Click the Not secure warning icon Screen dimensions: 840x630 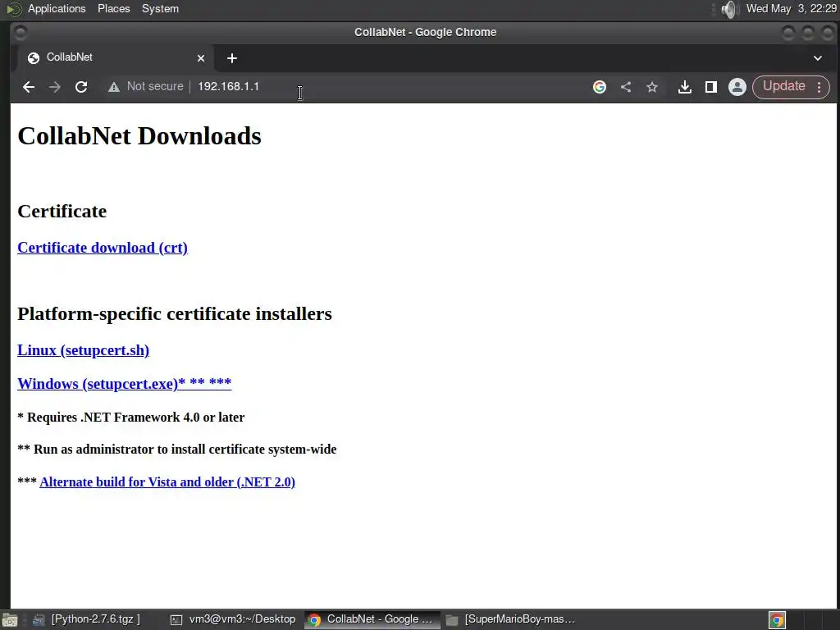(113, 87)
